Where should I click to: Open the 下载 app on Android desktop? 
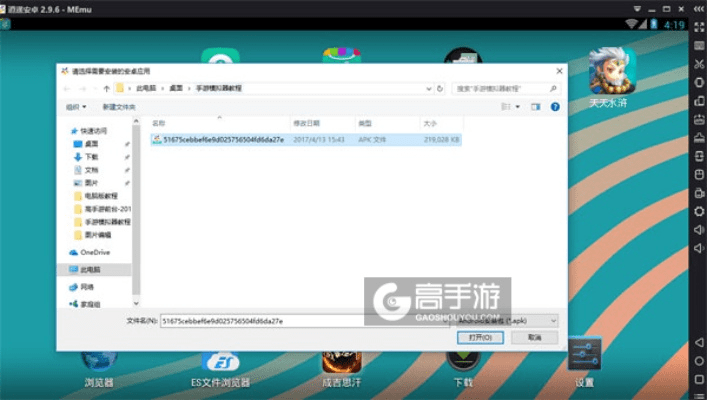463,370
